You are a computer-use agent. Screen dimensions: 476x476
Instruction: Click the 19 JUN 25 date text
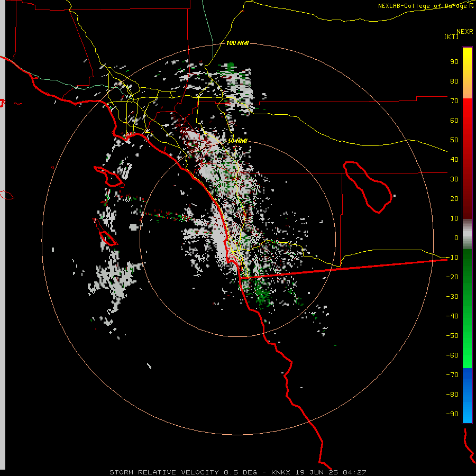pyautogui.click(x=317, y=472)
